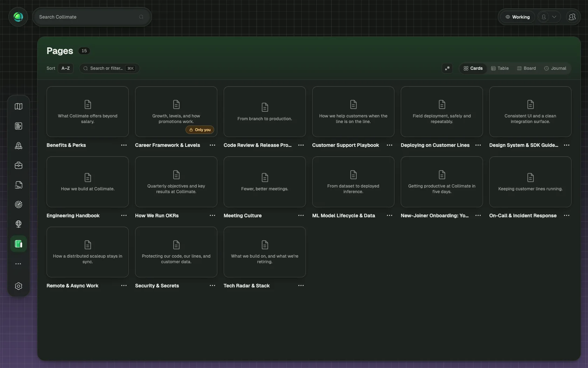Expand the user avatar dropdown chevron
Image resolution: width=588 pixels, height=368 pixels.
[554, 17]
